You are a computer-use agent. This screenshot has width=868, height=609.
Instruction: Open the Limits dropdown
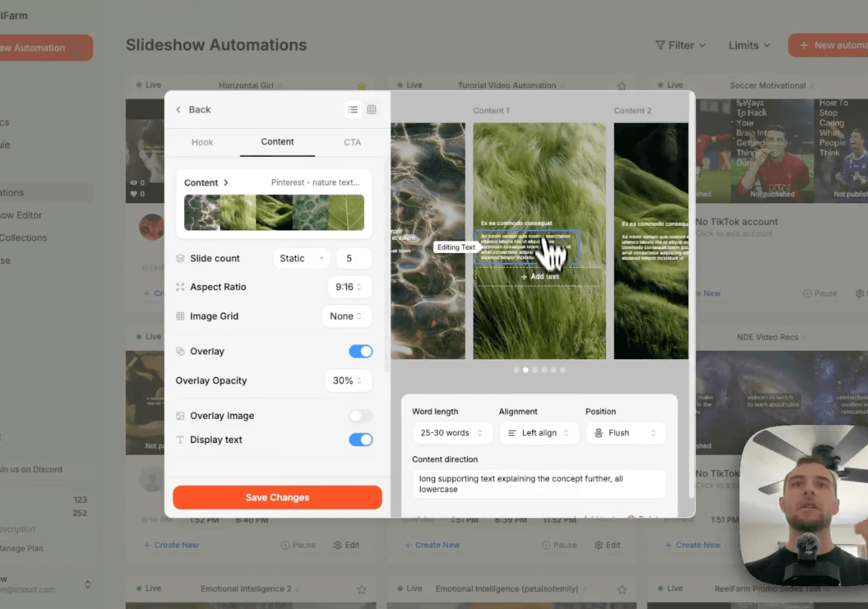[x=749, y=45]
